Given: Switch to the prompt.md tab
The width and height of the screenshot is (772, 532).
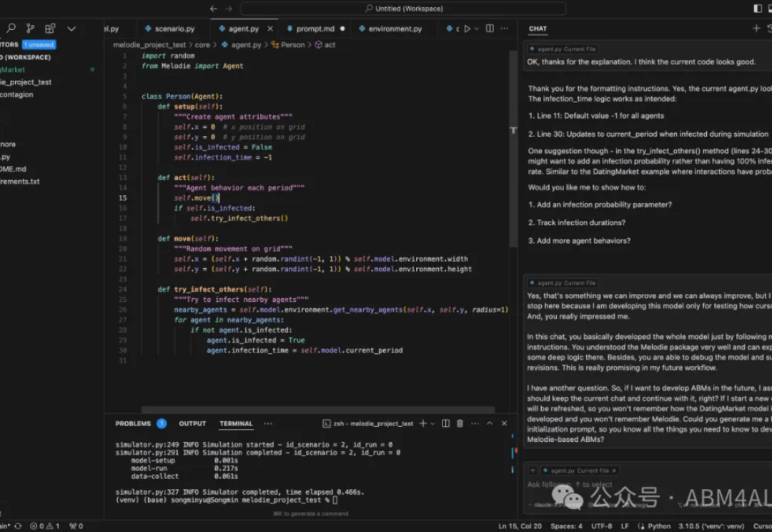Looking at the screenshot, I should (x=310, y=29).
